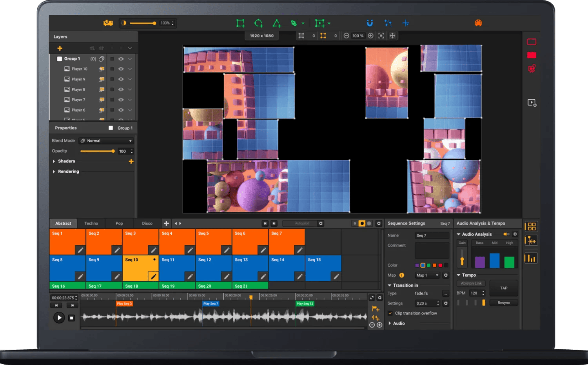Expand the Rendering section

tap(54, 172)
